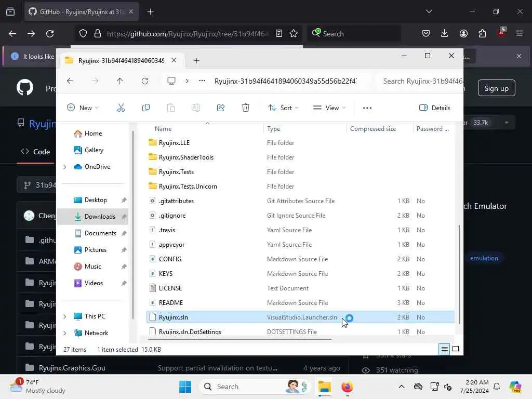This screenshot has width=532, height=399.
Task: Open File Explorer from the taskbar
Action: (324, 387)
